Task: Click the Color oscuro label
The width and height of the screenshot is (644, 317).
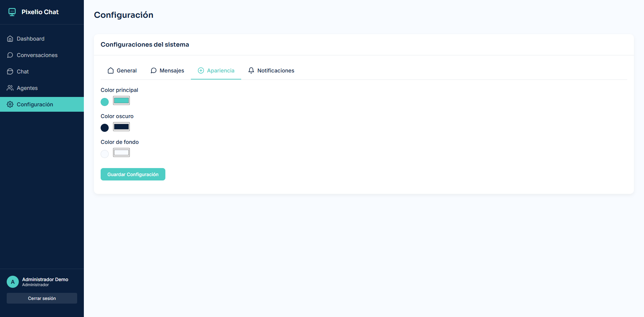Action: (x=117, y=116)
